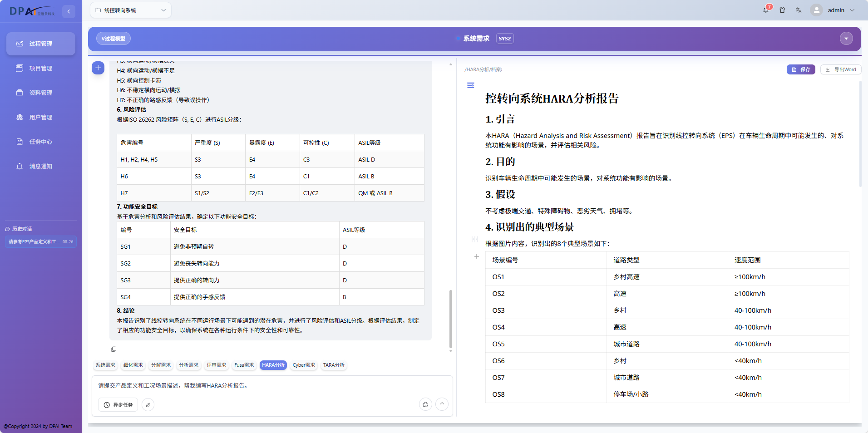Click the send arrow button in chat input
The height and width of the screenshot is (433, 868).
click(x=442, y=404)
